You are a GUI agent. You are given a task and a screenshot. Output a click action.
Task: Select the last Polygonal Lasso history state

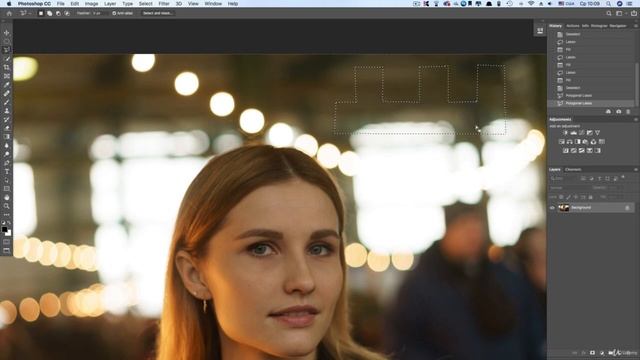tap(591, 103)
